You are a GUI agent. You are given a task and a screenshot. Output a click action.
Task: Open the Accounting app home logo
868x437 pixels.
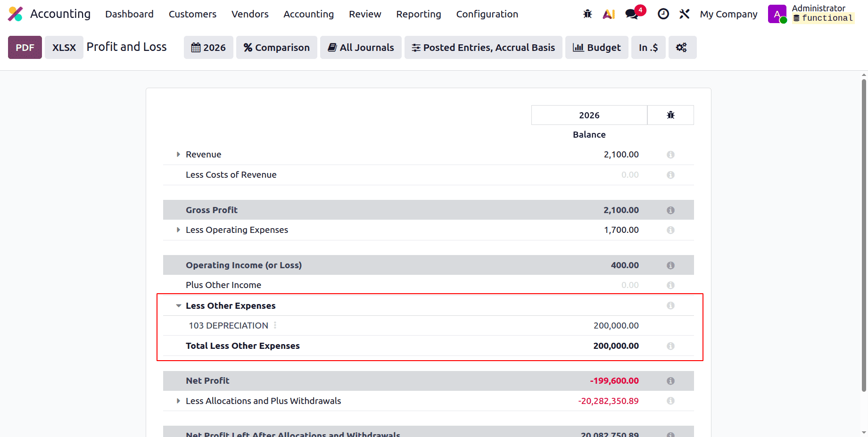(16, 14)
